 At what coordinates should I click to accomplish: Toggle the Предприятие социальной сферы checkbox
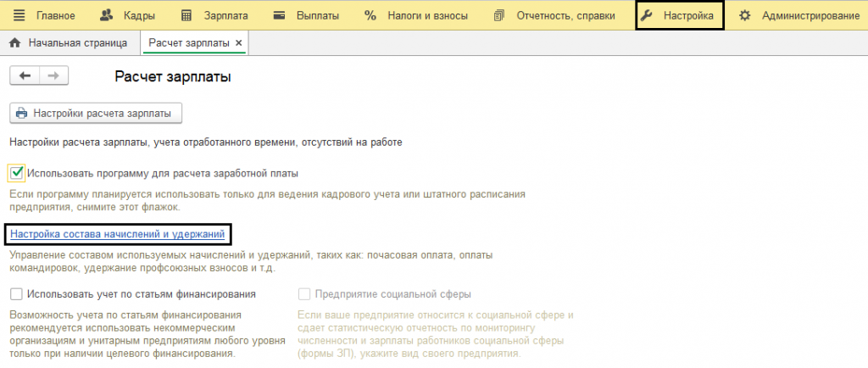point(304,294)
